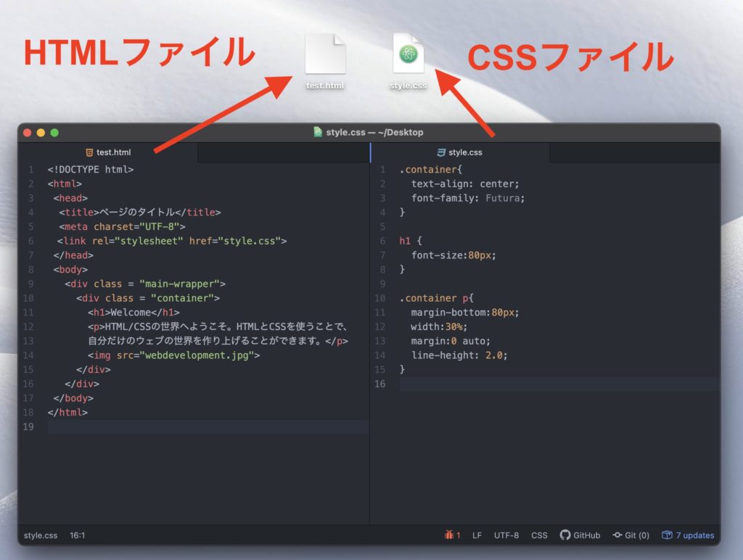Click the 16:1 cursor position indicator

click(x=77, y=535)
